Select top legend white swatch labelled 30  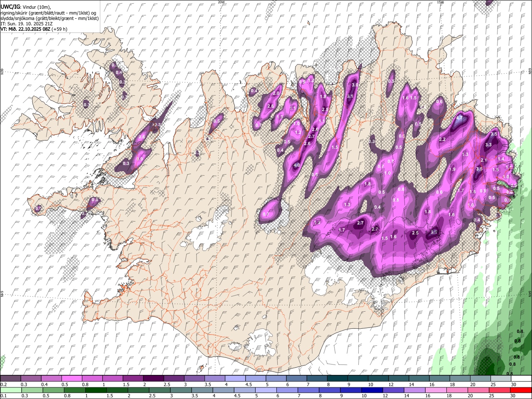coord(521,379)
